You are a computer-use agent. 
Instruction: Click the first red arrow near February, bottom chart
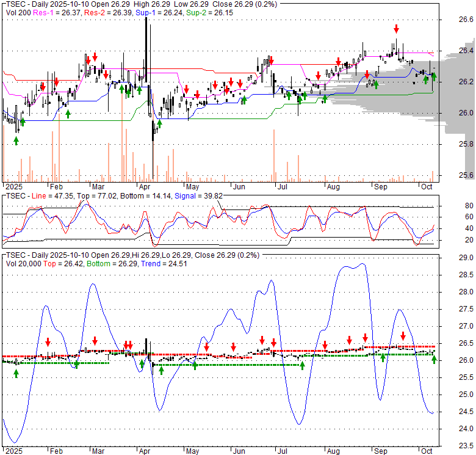pos(48,341)
